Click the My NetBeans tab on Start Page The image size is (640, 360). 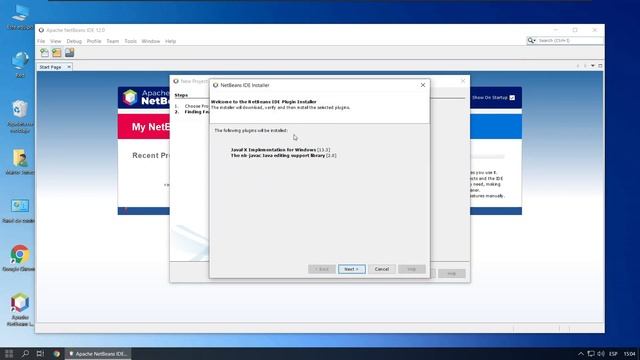(150, 127)
